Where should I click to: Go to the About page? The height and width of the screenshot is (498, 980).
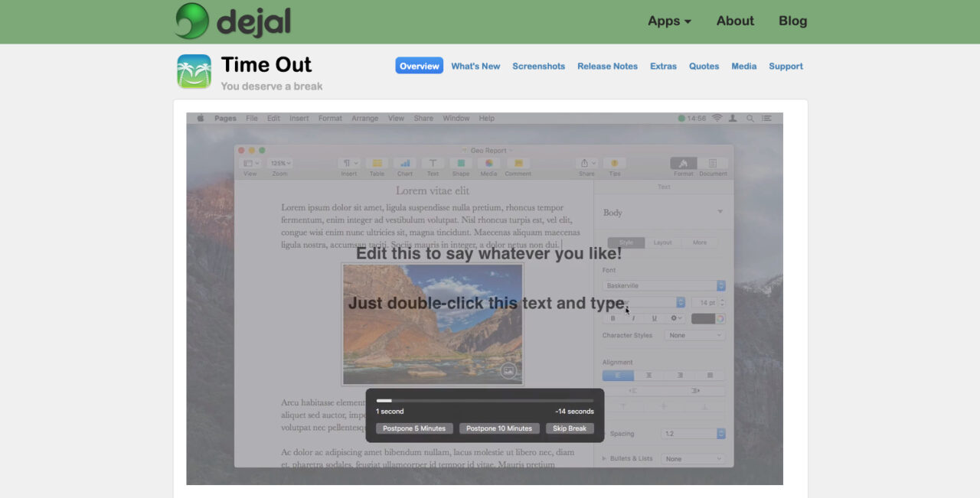click(x=735, y=21)
